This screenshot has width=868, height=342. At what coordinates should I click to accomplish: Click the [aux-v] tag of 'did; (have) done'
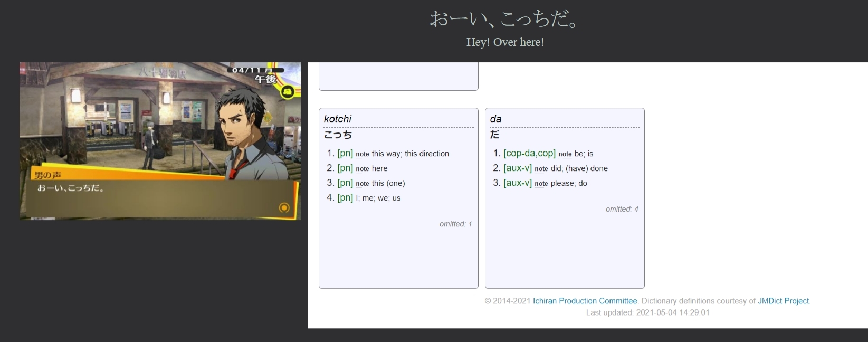[518, 168]
